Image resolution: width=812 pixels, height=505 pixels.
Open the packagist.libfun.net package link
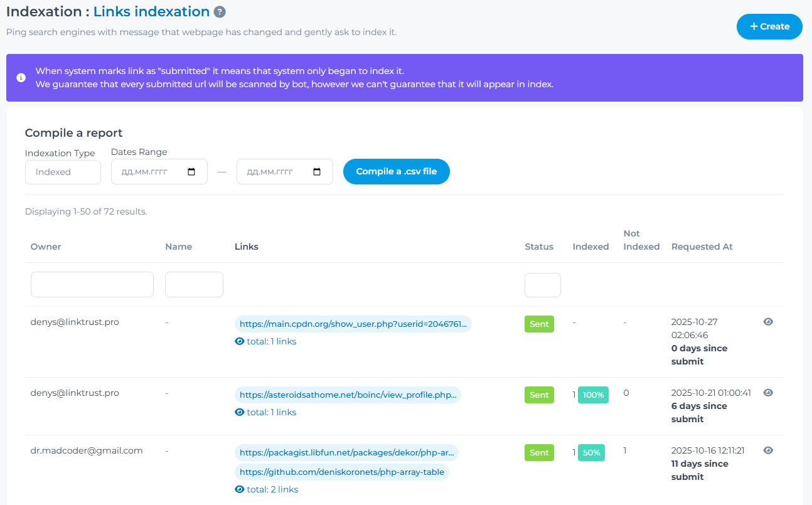346,452
